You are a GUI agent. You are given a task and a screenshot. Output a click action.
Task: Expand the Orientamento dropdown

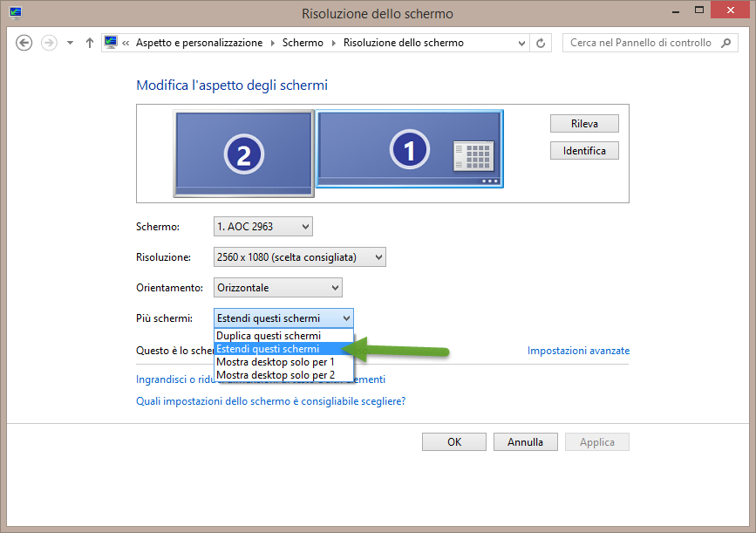pyautogui.click(x=277, y=288)
